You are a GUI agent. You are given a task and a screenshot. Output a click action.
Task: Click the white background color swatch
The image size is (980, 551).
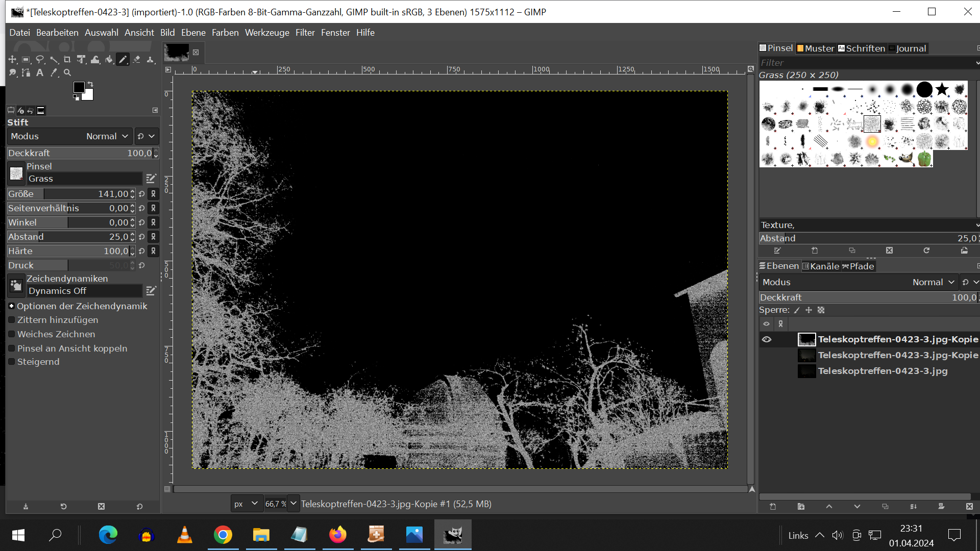click(x=89, y=96)
